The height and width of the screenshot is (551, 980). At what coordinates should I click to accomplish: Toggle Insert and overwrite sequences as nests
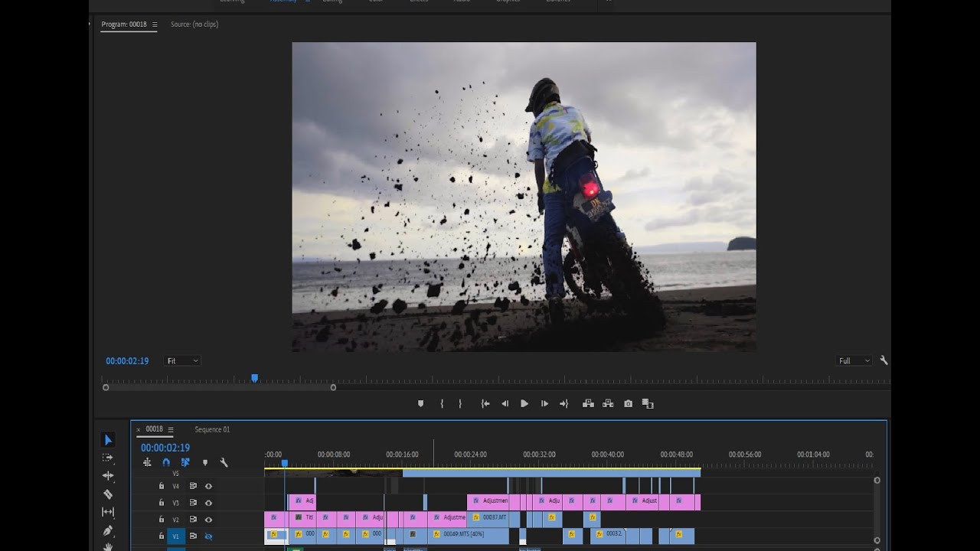tap(147, 462)
